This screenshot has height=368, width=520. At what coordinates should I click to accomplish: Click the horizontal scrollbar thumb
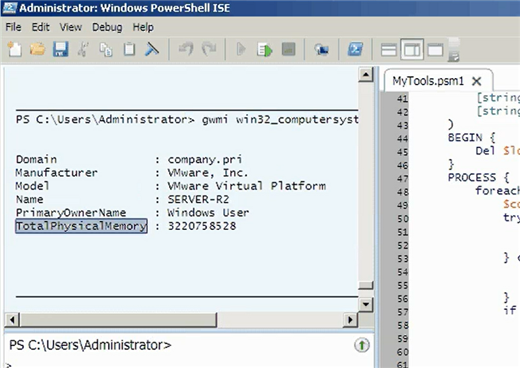tap(118, 320)
